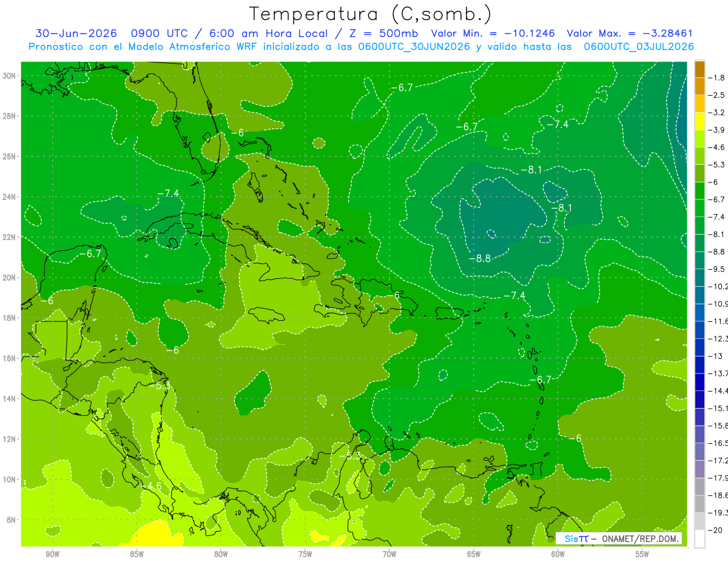
Task: Click the '60W' longitude axis label
Action: tap(558, 554)
